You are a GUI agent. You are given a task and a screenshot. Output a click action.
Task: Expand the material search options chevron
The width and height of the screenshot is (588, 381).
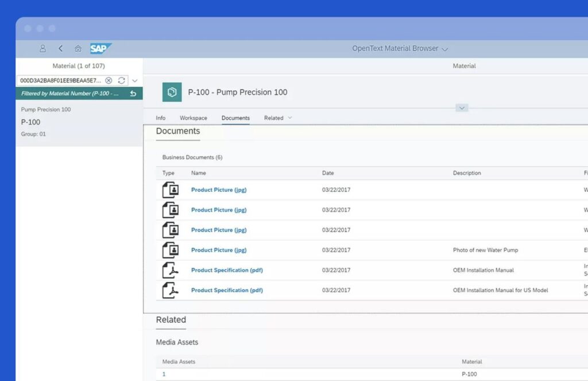(135, 80)
